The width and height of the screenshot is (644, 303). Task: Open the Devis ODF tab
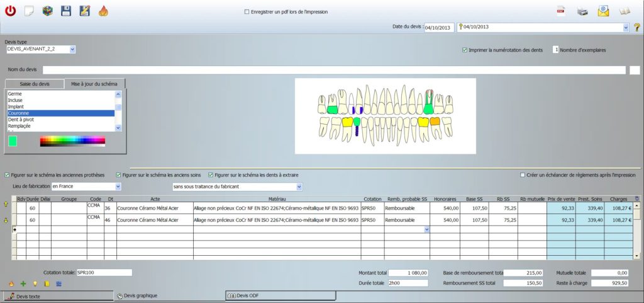281,295
